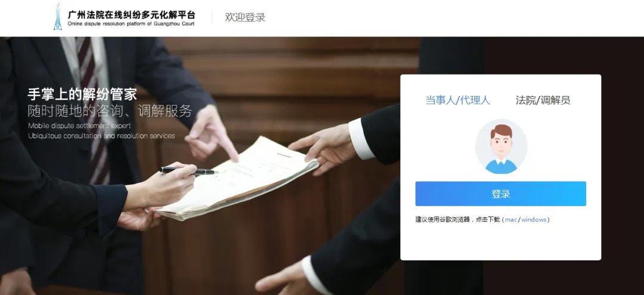Click the blue 登录 button
This screenshot has width=644, height=295.
tap(501, 194)
